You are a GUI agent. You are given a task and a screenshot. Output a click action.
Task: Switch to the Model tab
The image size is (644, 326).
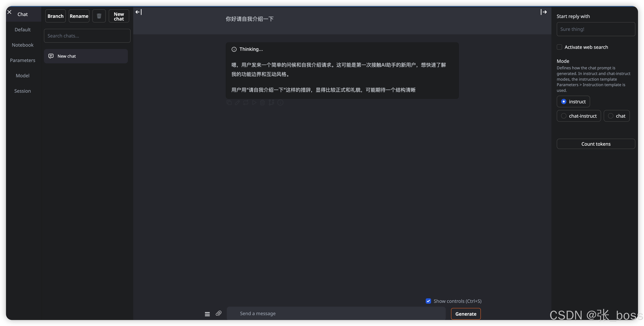(22, 75)
